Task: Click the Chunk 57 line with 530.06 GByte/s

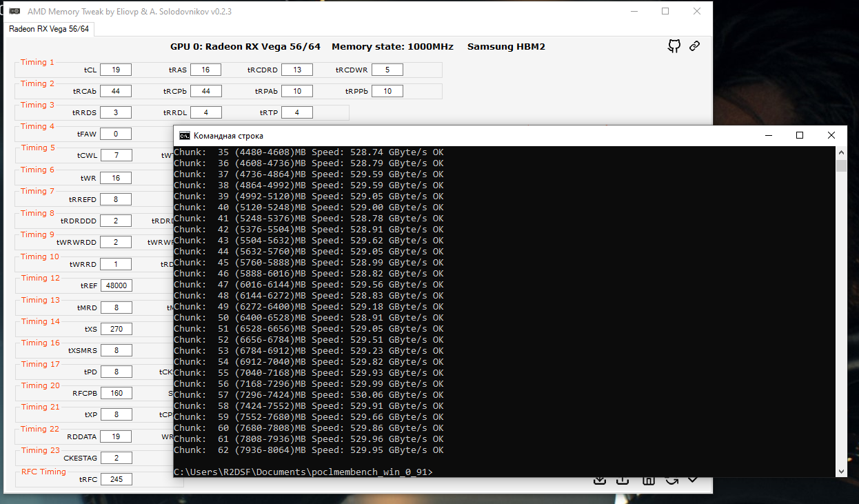Action: (309, 395)
